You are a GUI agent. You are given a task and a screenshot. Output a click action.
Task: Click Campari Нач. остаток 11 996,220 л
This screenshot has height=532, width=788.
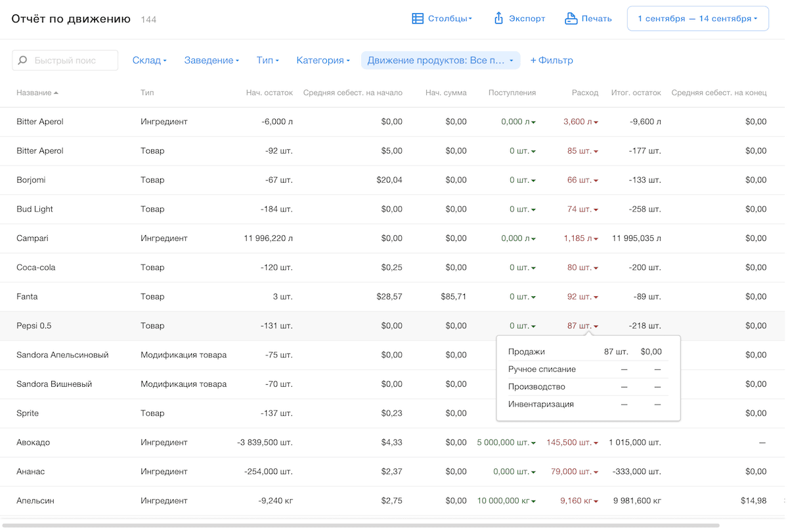click(x=269, y=238)
